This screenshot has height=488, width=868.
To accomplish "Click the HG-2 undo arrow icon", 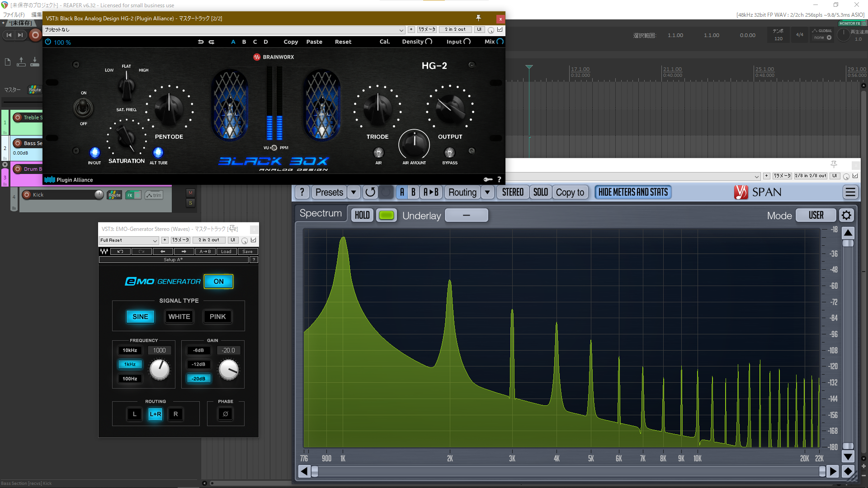I will [x=201, y=42].
